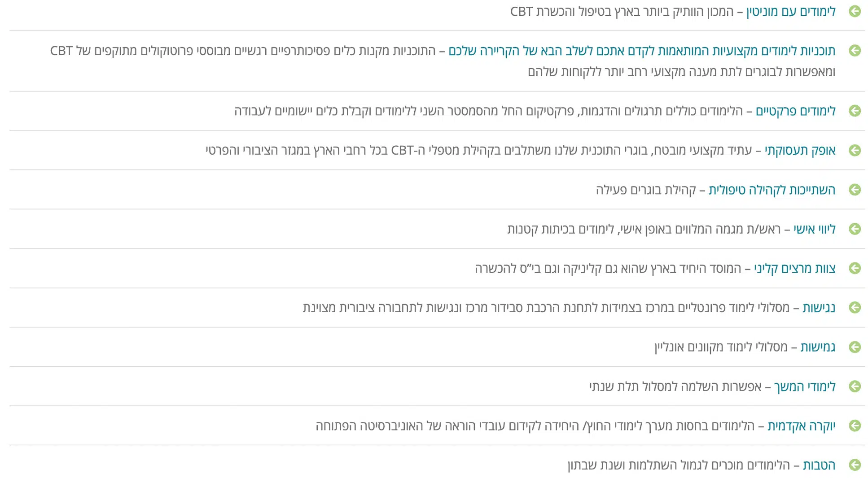This screenshot has height=478, width=868.
Task: Click the 'לימודים פרקטיים' teal heading
Action: (x=796, y=111)
